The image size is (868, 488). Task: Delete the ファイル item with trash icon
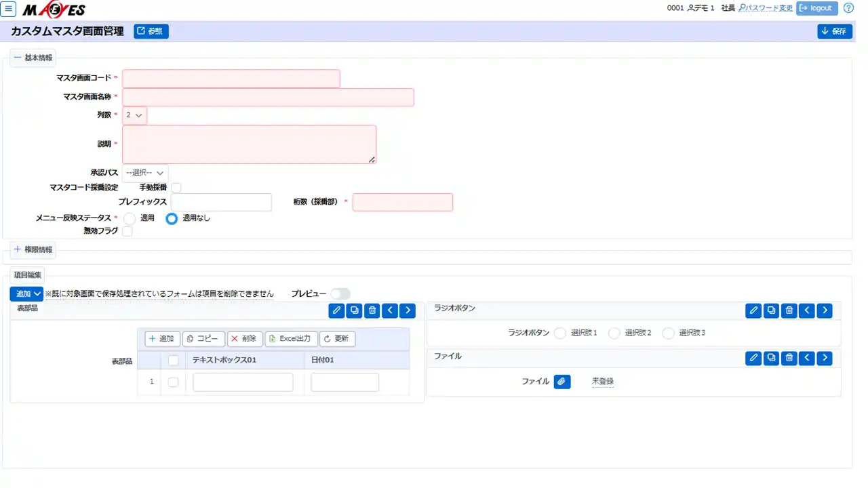coord(789,358)
